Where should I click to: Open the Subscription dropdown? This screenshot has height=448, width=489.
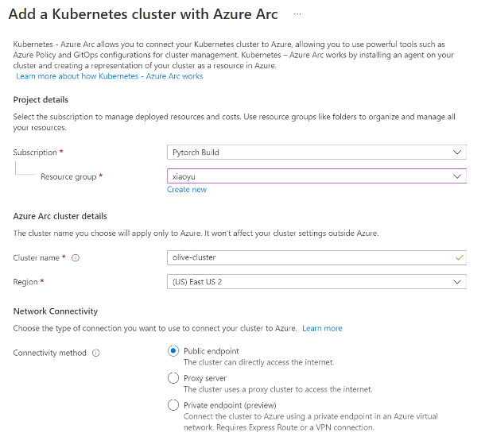point(316,153)
